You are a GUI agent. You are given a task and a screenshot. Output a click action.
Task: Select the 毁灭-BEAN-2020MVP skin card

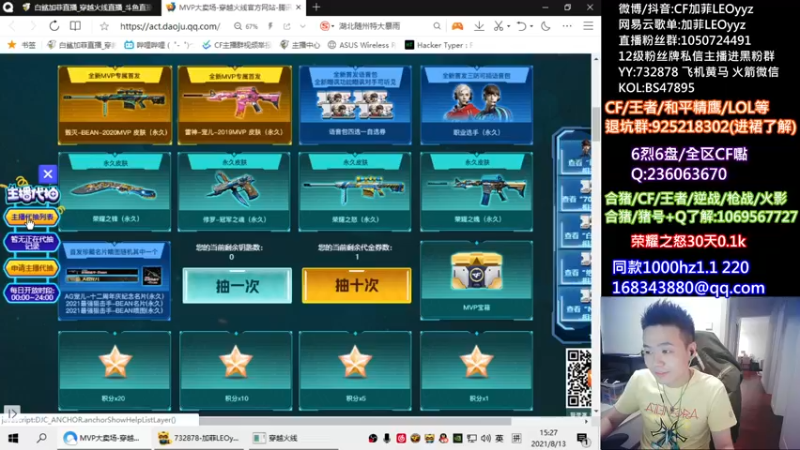(115, 104)
